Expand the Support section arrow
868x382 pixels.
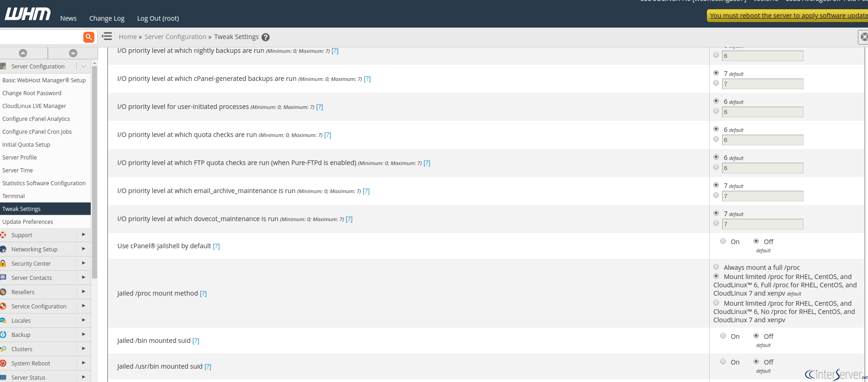(83, 235)
